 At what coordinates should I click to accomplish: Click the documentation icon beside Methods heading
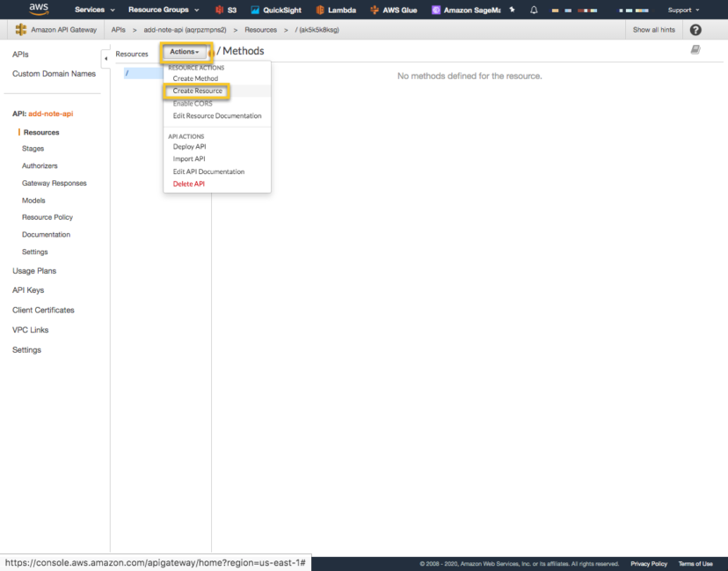[x=695, y=49]
